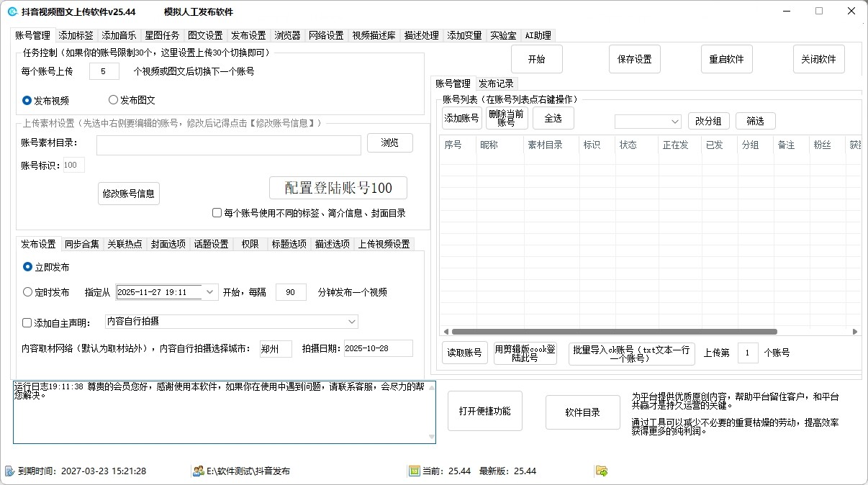Click 筛选 button

756,121
